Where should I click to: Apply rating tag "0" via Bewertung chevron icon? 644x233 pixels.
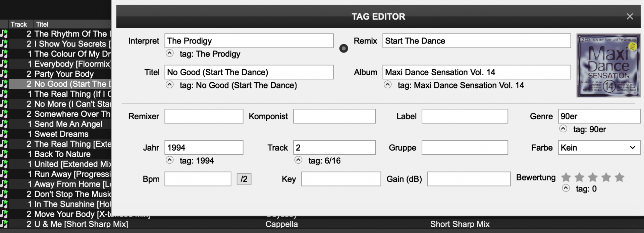pyautogui.click(x=566, y=188)
